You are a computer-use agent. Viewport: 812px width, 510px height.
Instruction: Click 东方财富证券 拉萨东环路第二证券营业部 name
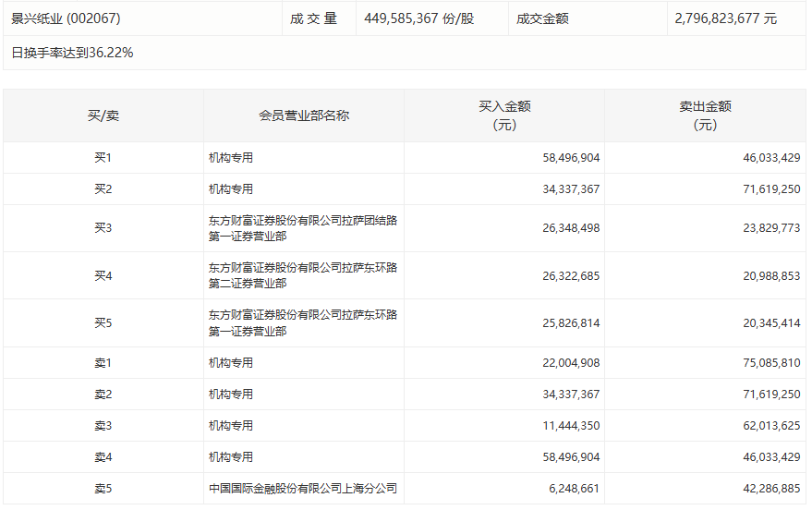pos(303,275)
